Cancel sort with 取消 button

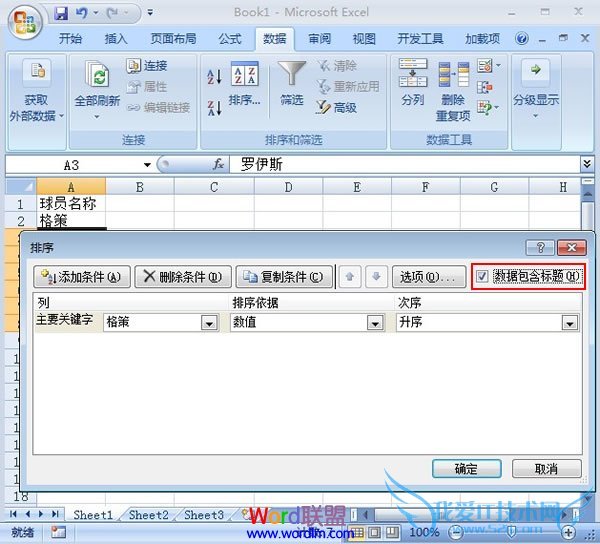tap(546, 469)
